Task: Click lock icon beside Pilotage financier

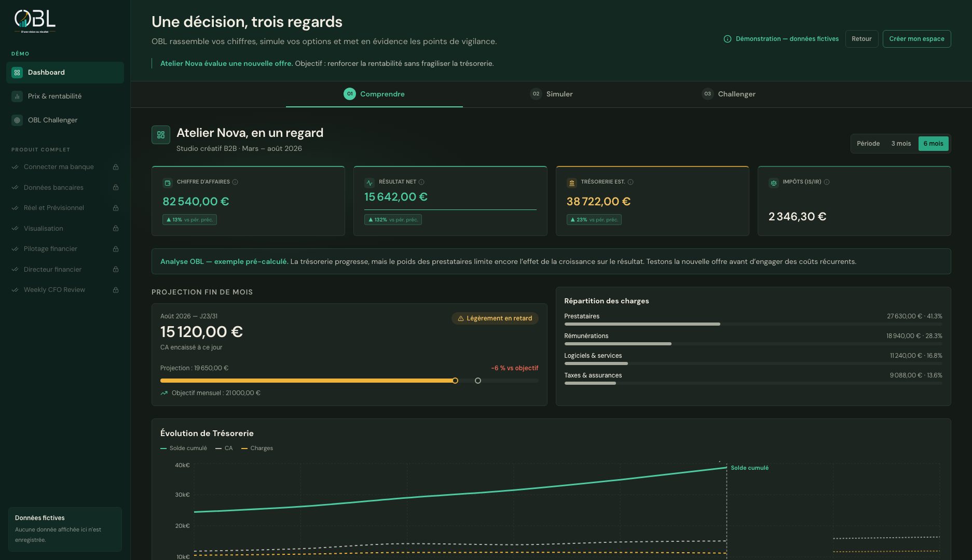Action: point(116,249)
